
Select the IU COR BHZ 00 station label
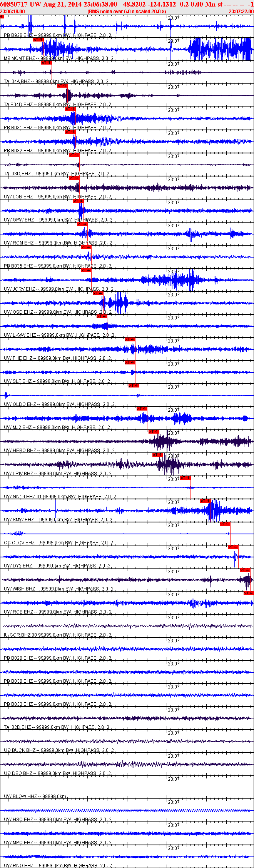coord(58,635)
